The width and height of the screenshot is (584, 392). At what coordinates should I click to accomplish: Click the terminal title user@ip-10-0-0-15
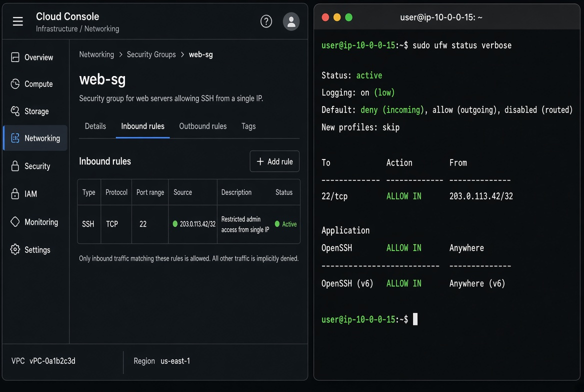tap(441, 17)
